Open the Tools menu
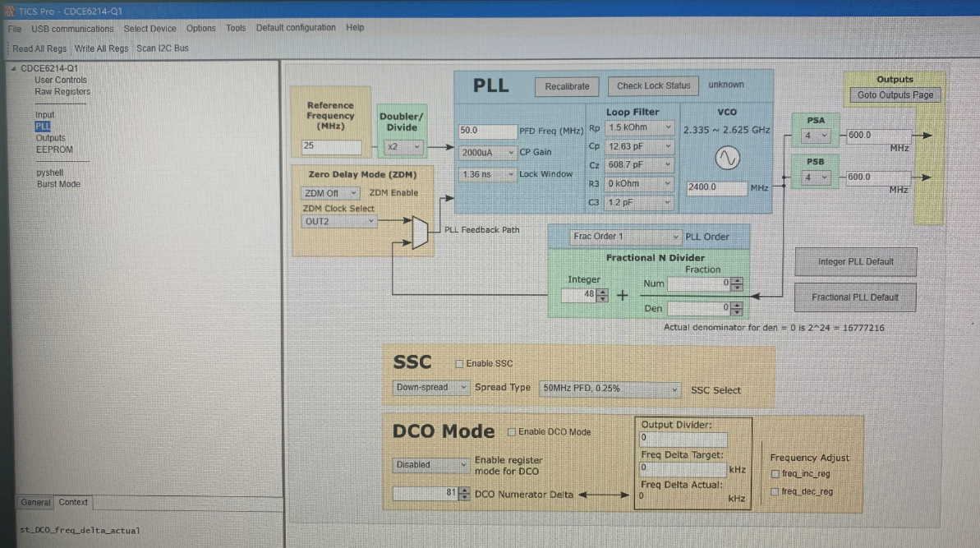Screen dimensions: 980x548 [236, 28]
